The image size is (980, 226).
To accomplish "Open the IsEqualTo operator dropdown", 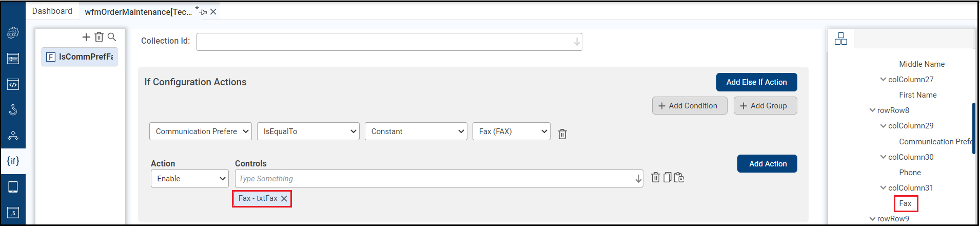I will 308,131.
